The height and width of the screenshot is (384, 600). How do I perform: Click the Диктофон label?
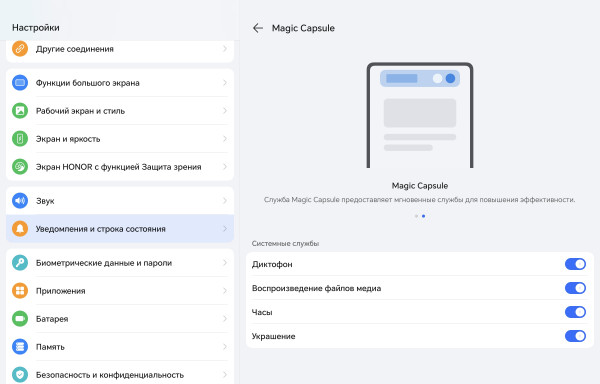pos(272,264)
